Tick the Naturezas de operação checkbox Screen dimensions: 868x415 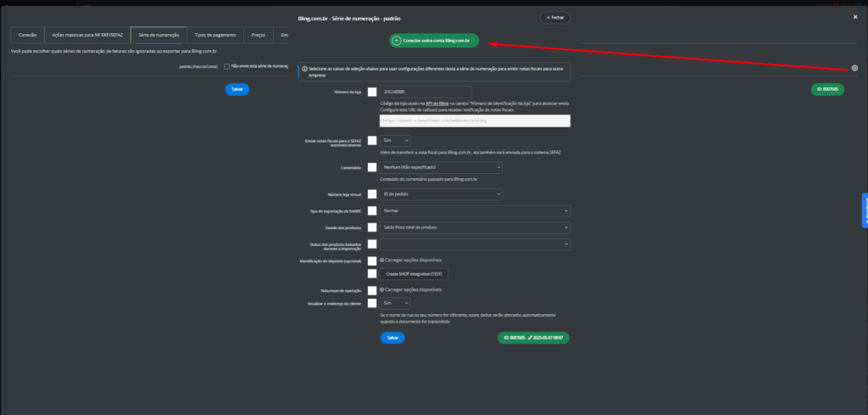pos(372,290)
